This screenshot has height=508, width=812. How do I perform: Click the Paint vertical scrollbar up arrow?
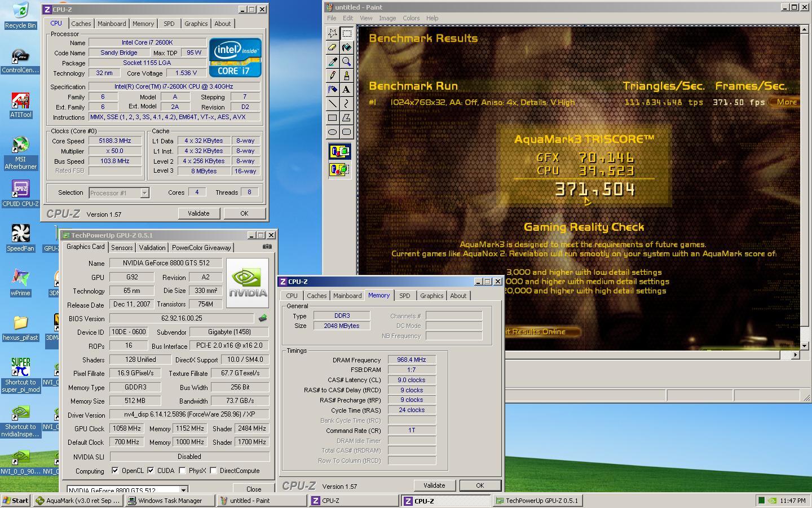tap(804, 29)
